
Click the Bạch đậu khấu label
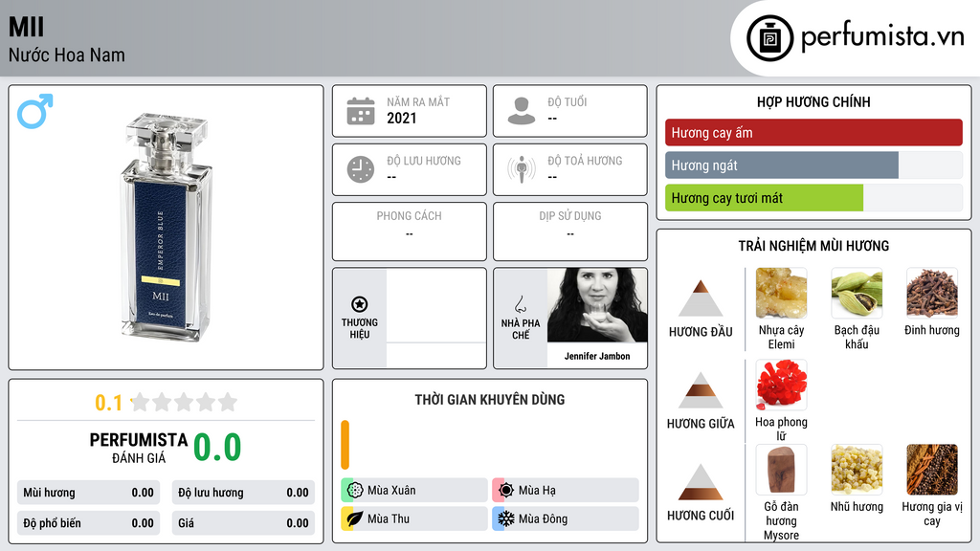[857, 337]
